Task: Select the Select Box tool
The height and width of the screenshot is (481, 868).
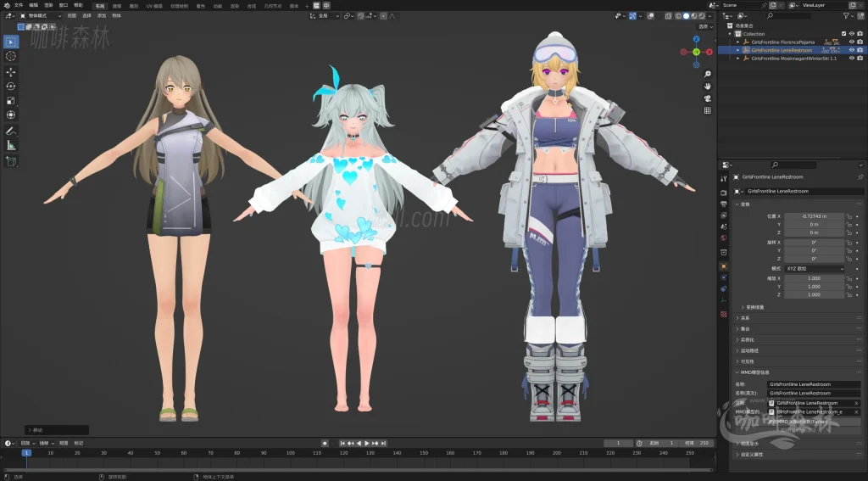Action: (10, 42)
